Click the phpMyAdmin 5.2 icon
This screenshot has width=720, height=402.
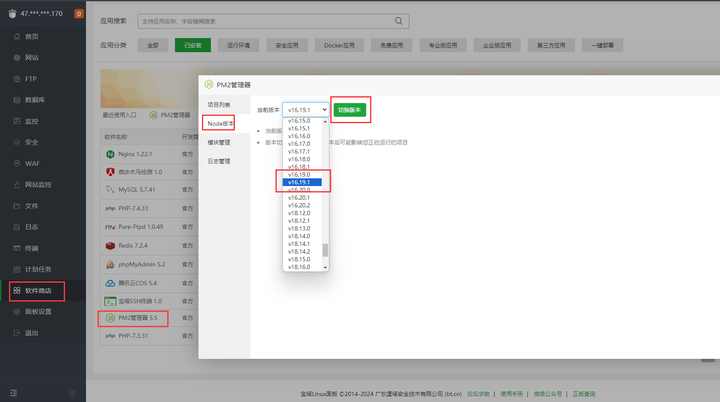pos(109,264)
